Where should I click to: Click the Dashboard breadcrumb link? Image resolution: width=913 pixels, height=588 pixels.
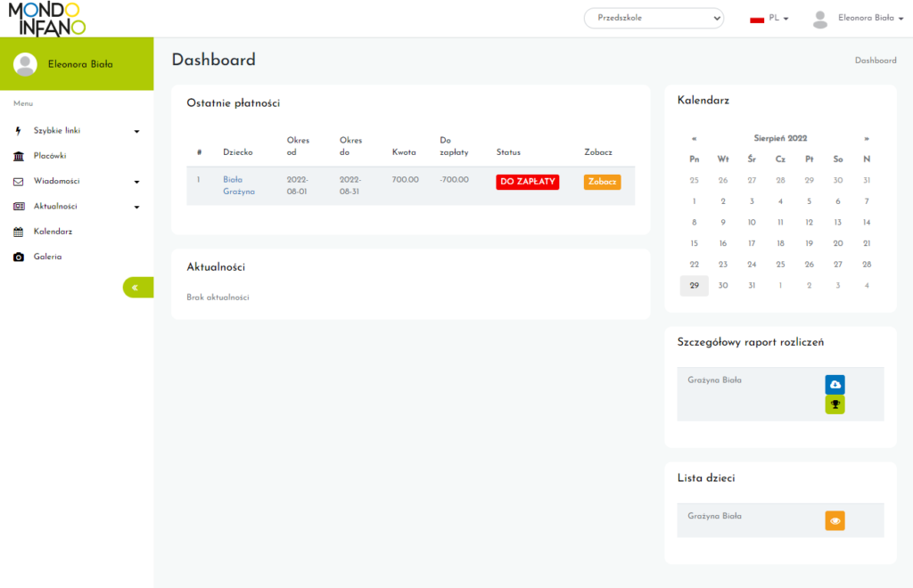pyautogui.click(x=876, y=61)
